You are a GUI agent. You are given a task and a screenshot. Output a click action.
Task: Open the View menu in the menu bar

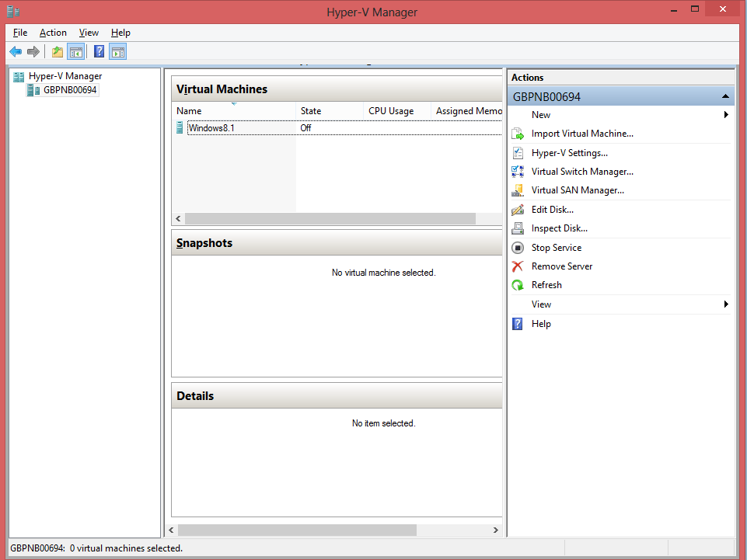click(89, 33)
